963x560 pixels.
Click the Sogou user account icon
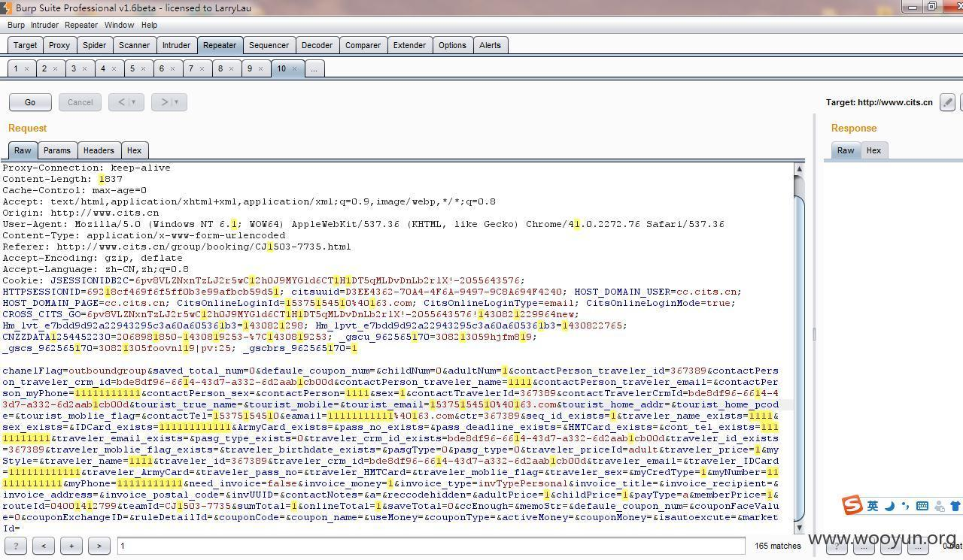(x=939, y=506)
